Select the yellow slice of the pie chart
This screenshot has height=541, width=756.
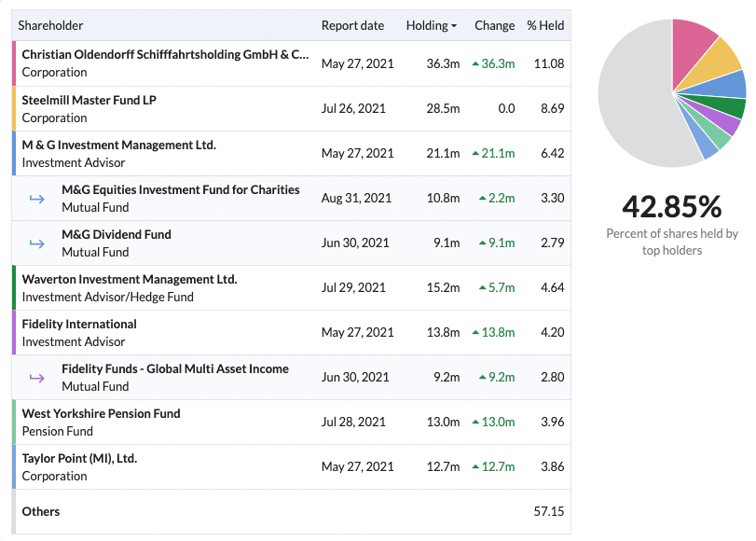point(716,62)
